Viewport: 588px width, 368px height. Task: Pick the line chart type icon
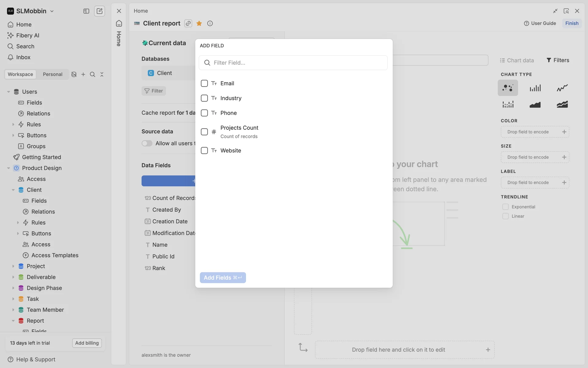pyautogui.click(x=562, y=88)
